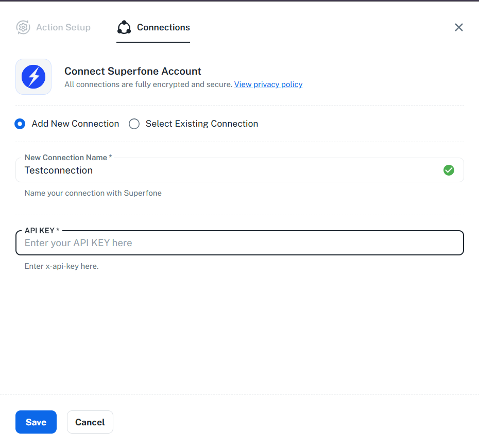Open the View privacy policy link
The image size is (479, 448).
pyautogui.click(x=268, y=84)
